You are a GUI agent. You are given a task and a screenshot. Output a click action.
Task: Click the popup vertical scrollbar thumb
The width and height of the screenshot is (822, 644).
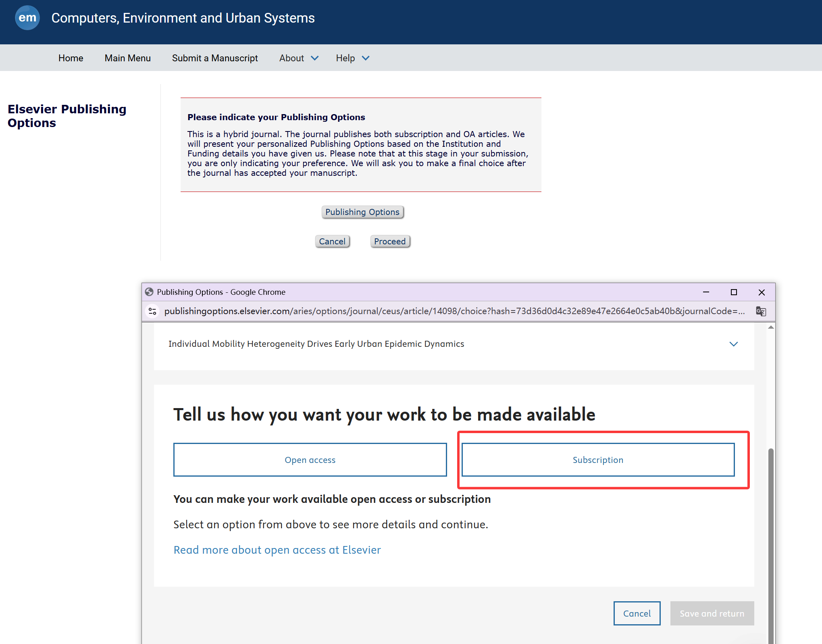(770, 544)
